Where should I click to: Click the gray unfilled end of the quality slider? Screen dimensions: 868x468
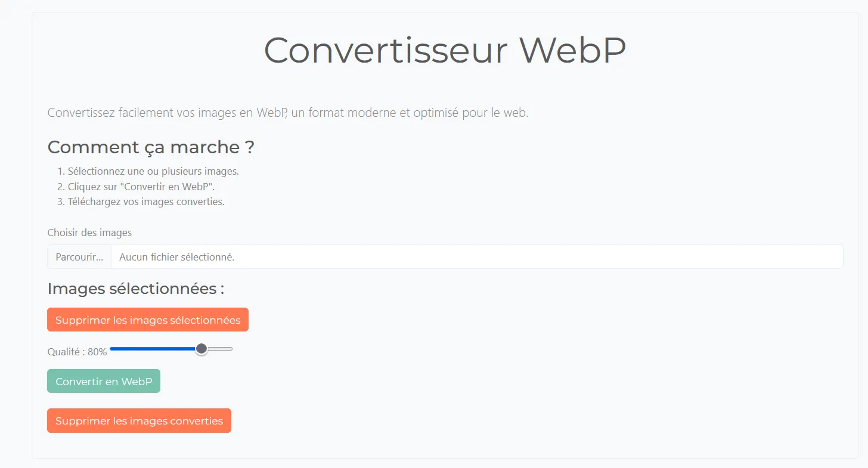click(222, 349)
